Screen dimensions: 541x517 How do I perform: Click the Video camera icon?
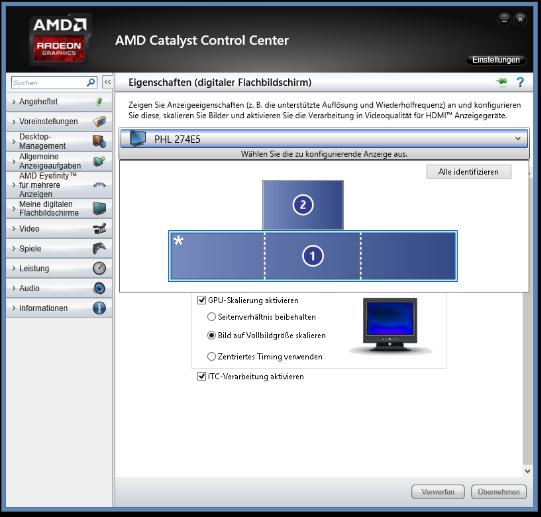pyautogui.click(x=99, y=228)
